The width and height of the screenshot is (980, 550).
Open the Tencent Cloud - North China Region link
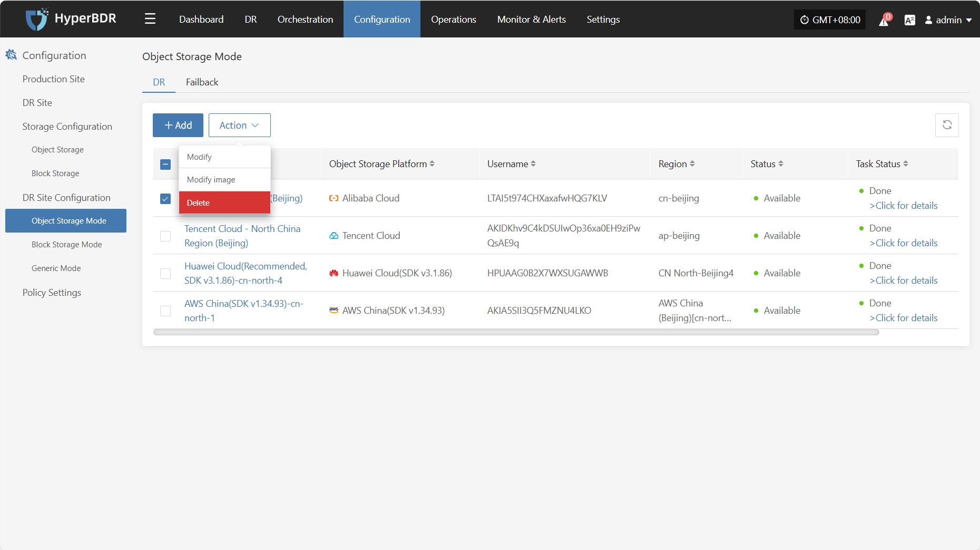(x=242, y=236)
